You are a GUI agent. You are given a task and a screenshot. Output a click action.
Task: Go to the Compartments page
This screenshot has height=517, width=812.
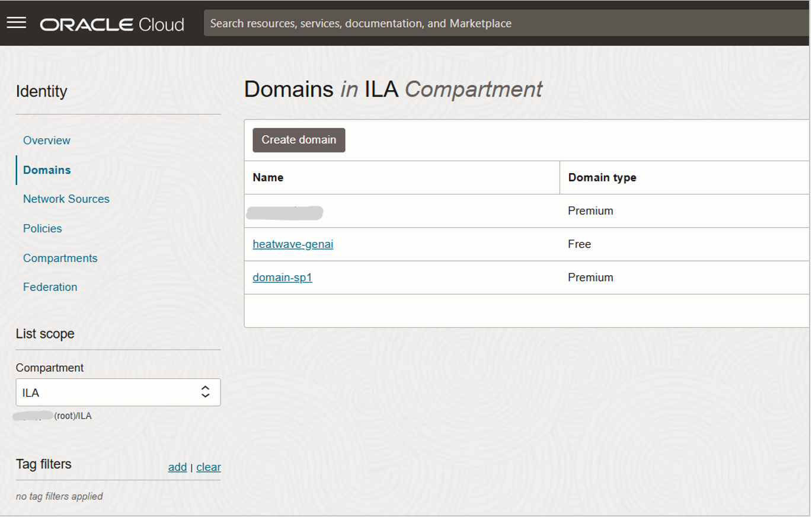click(x=60, y=258)
